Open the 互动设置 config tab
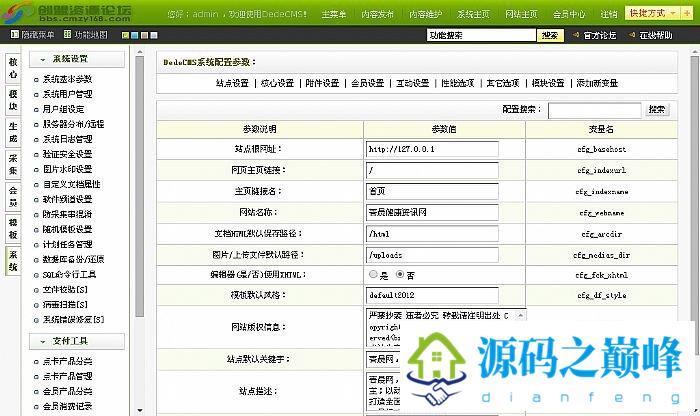The height and width of the screenshot is (416, 700). [412, 83]
